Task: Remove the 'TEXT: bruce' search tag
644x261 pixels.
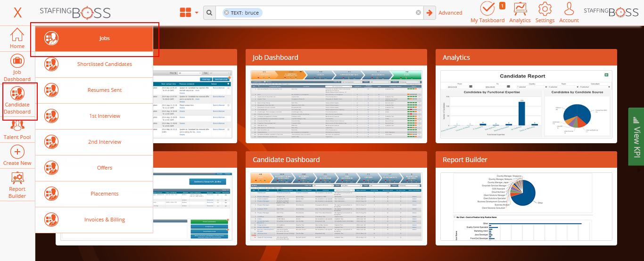Action: [227, 13]
